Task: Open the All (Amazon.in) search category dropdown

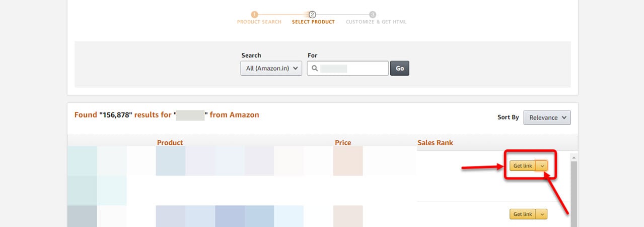Action: click(271, 69)
